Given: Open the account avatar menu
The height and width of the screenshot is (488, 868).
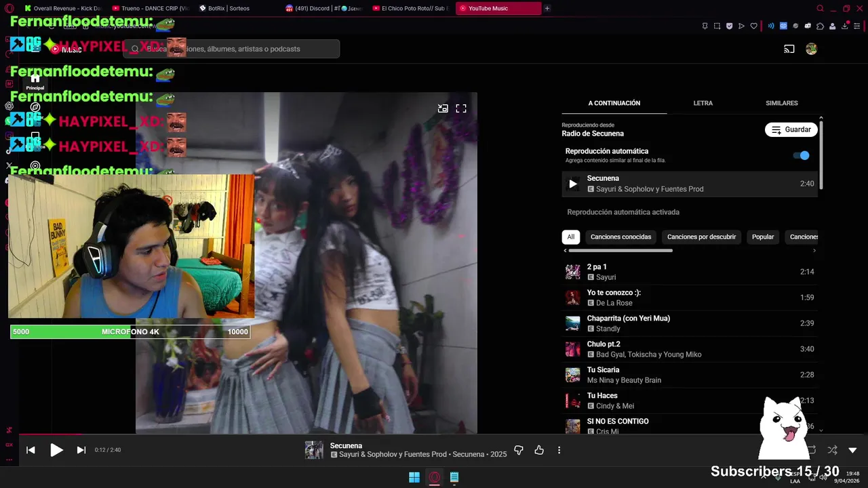Looking at the screenshot, I should click(x=811, y=49).
